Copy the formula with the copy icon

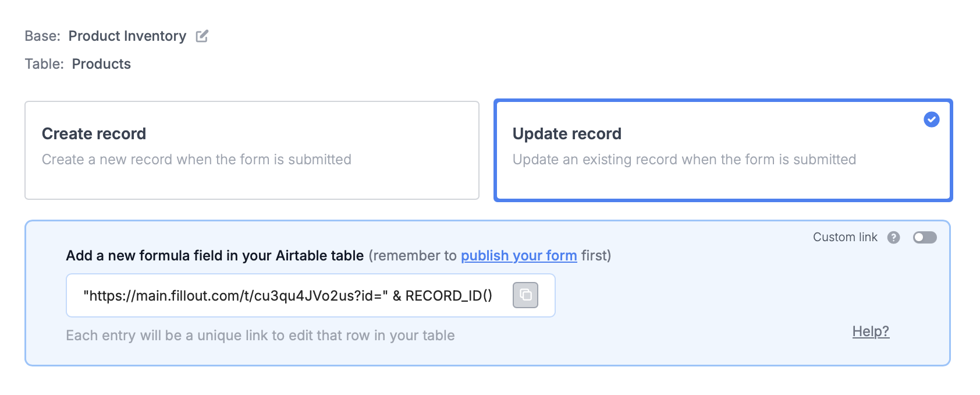click(x=525, y=295)
